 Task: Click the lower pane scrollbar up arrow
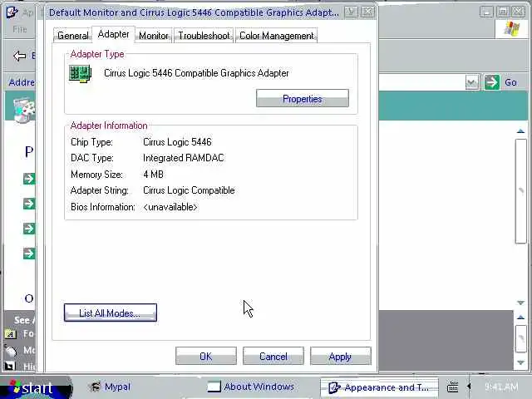pyautogui.click(x=520, y=318)
